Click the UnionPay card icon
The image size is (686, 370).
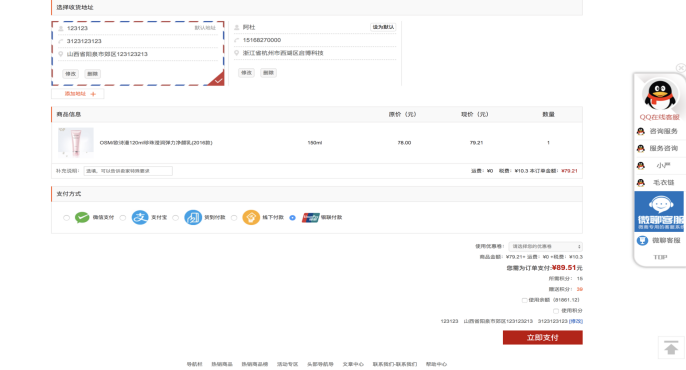pyautogui.click(x=310, y=217)
